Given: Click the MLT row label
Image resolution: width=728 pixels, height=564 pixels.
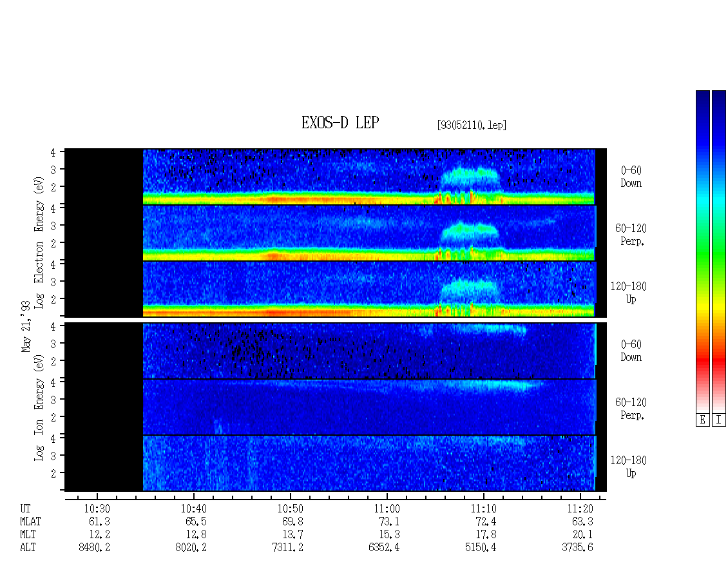Looking at the screenshot, I should tap(28, 534).
